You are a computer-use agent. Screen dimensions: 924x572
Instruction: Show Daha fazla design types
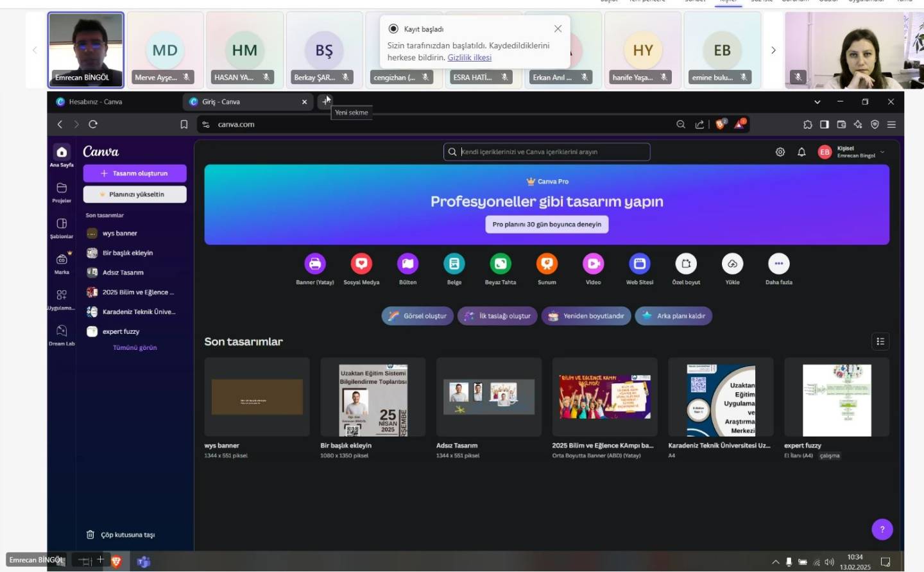(x=778, y=264)
